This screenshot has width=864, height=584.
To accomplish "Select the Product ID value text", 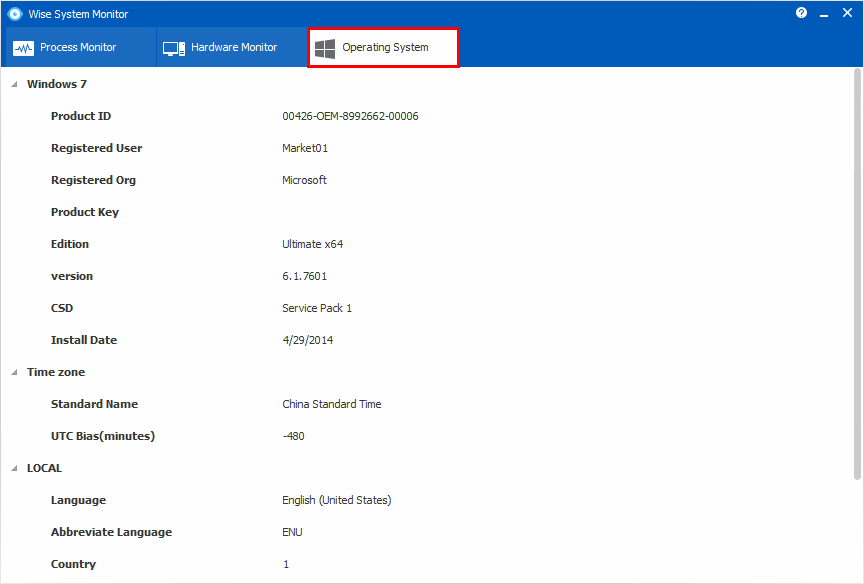I will tap(350, 116).
